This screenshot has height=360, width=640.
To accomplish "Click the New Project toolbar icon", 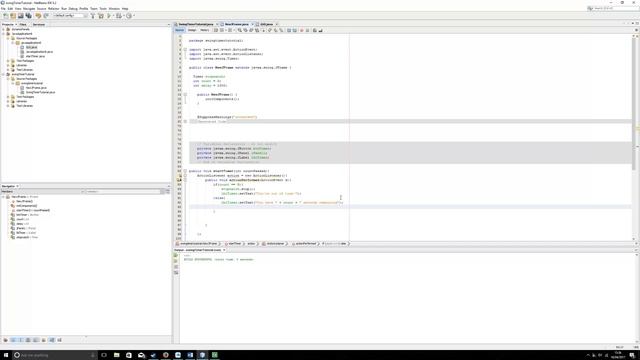I will coord(13,16).
